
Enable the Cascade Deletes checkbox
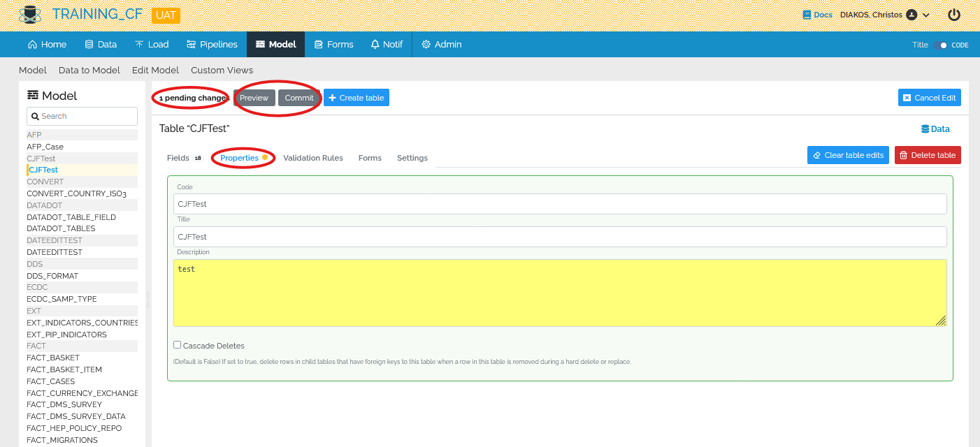[177, 345]
